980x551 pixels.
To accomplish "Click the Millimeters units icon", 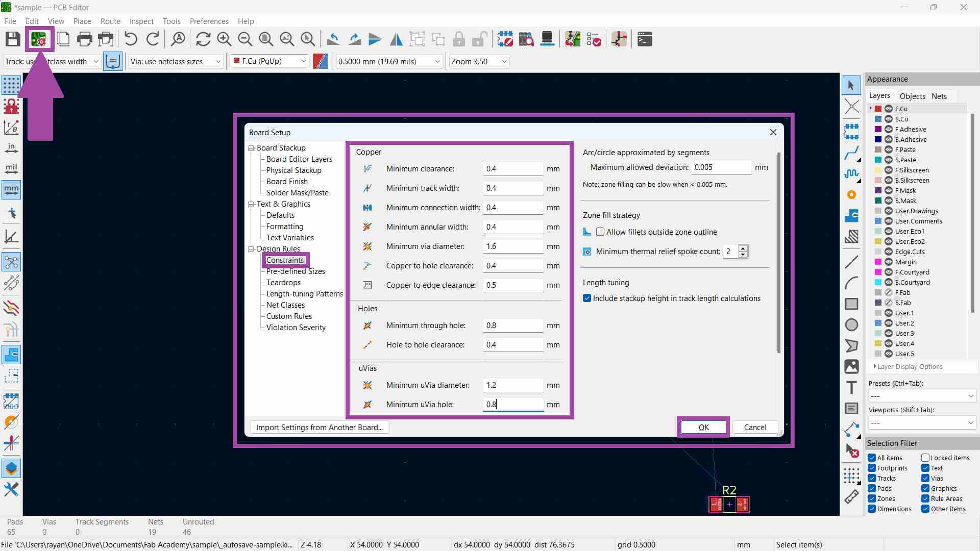I will coord(11,190).
